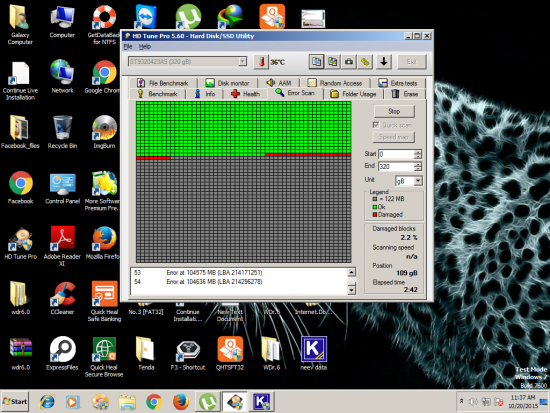Switch to the Erase tab
The width and height of the screenshot is (550, 413).
click(405, 94)
